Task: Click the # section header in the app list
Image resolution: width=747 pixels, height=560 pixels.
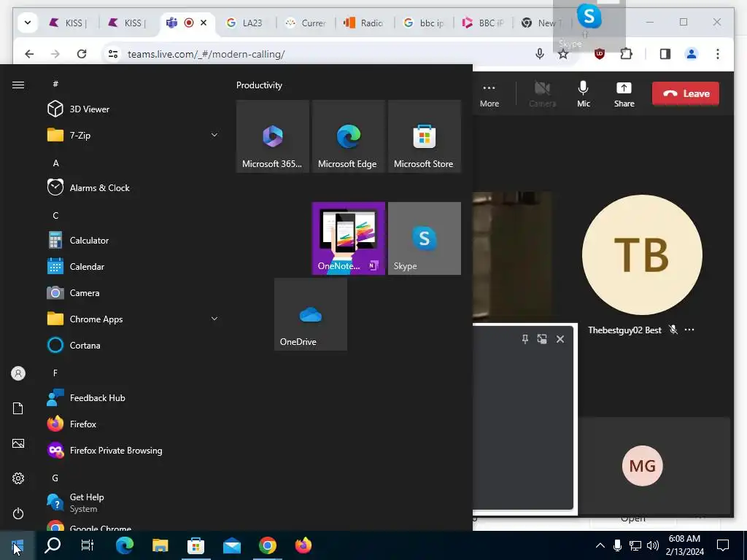Action: coord(55,84)
